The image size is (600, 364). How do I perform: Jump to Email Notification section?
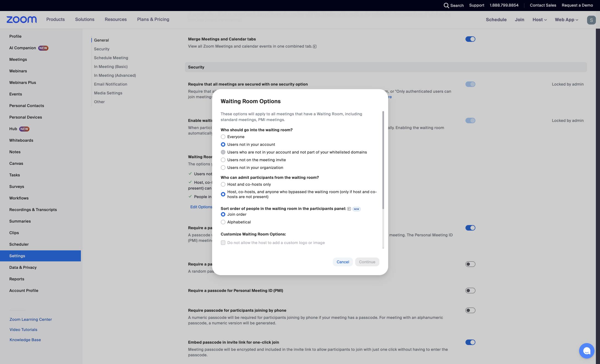click(x=111, y=84)
